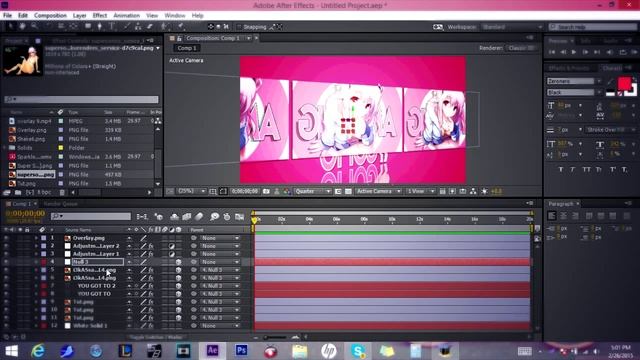Toggle visibility of Null 3 layer

[6, 262]
